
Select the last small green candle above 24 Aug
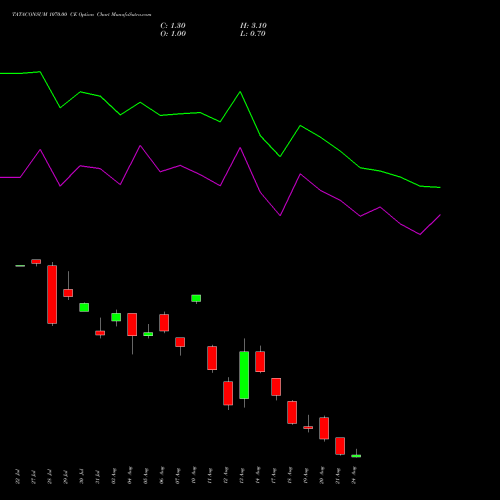pyautogui.click(x=356, y=456)
